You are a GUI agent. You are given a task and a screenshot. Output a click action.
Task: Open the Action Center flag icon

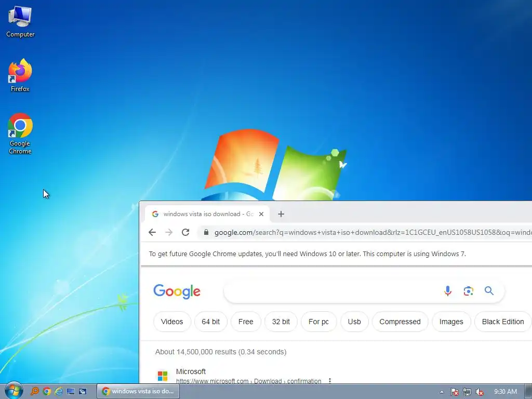click(454, 392)
